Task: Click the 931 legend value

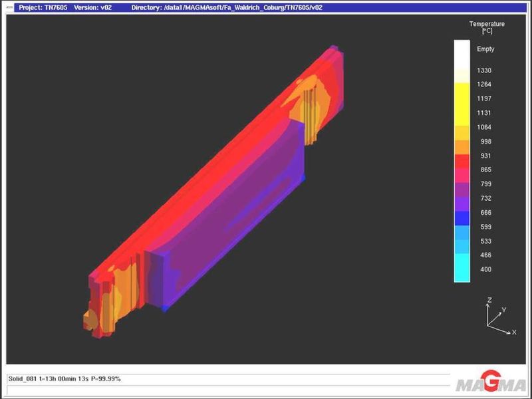Action: pos(486,156)
